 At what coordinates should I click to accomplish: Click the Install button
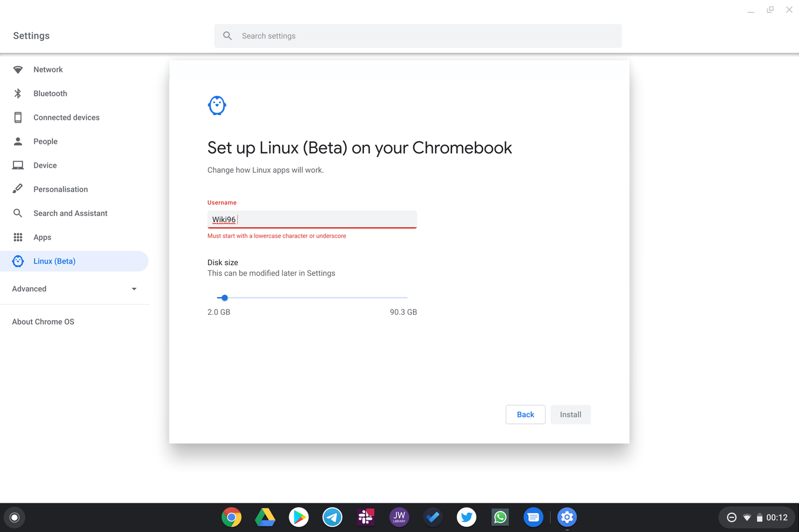coord(570,414)
